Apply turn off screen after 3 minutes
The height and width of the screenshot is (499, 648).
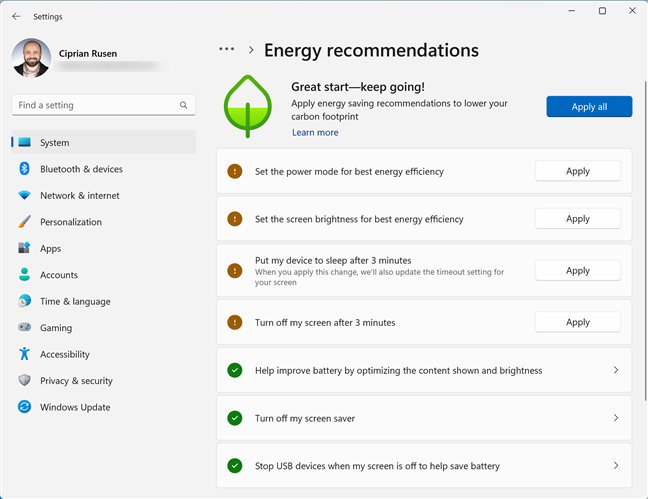pos(578,322)
